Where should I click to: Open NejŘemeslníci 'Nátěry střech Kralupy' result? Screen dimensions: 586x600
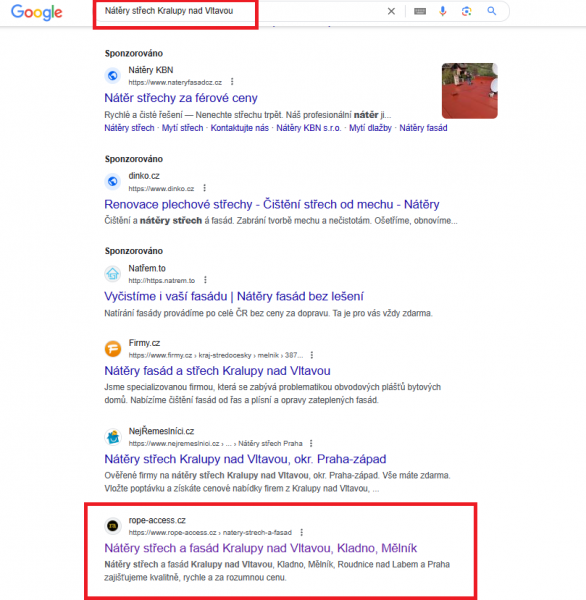click(x=245, y=459)
